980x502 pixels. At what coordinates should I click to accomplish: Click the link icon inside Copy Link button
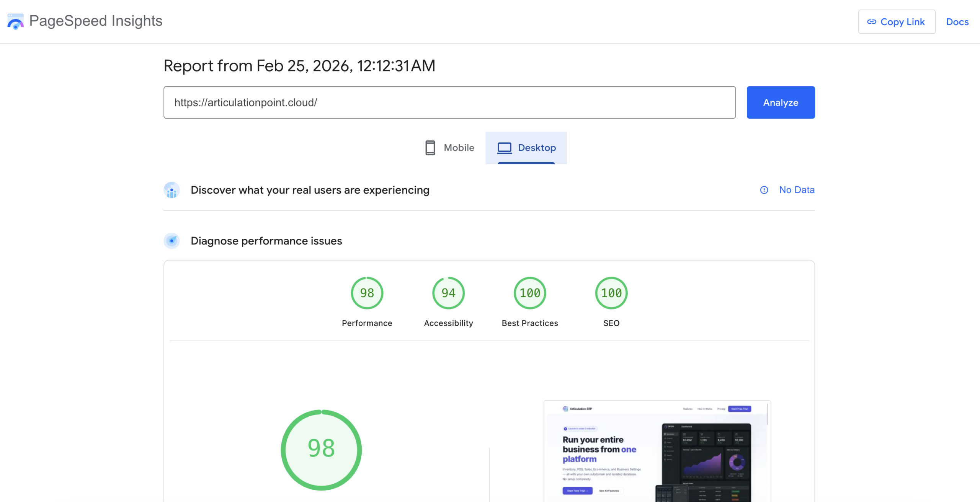point(872,22)
